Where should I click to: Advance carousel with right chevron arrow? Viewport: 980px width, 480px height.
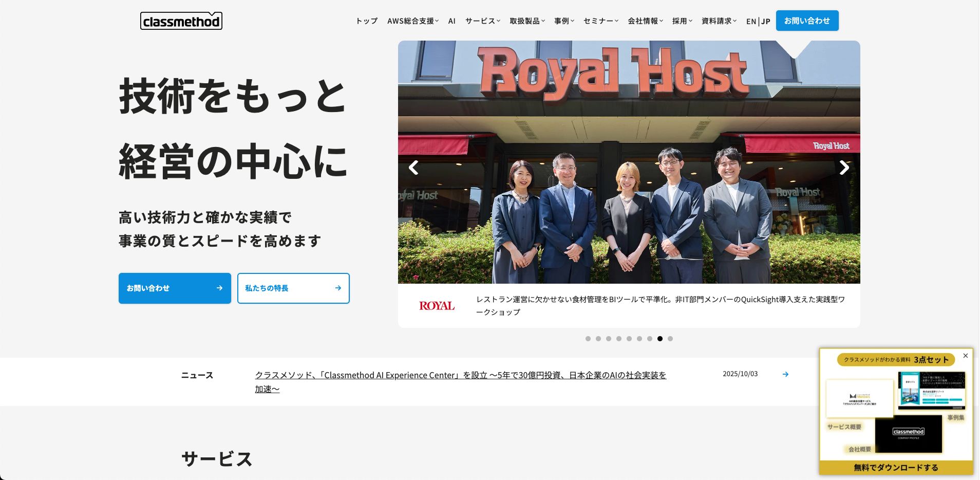844,168
